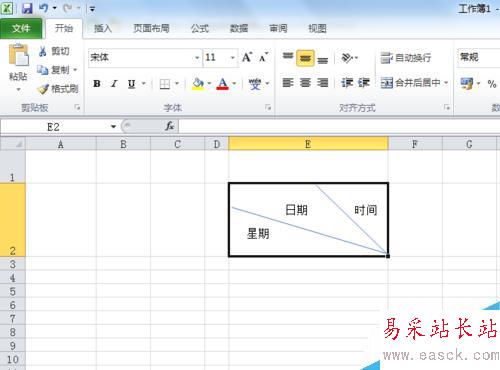Apply percent style with the % icon
Image resolution: width=500 pixels, height=370 pixels.
tap(492, 84)
